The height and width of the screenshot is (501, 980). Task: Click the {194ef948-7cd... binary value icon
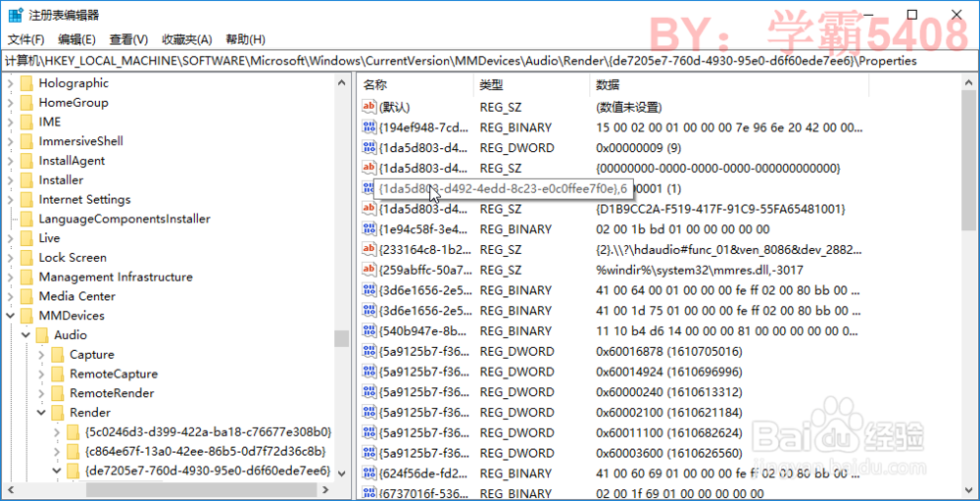369,127
